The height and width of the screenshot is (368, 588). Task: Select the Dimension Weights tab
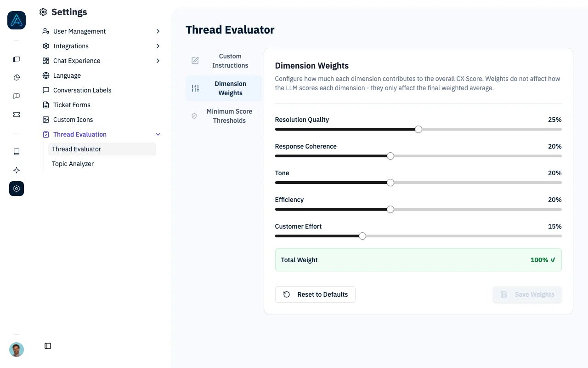pos(224,88)
